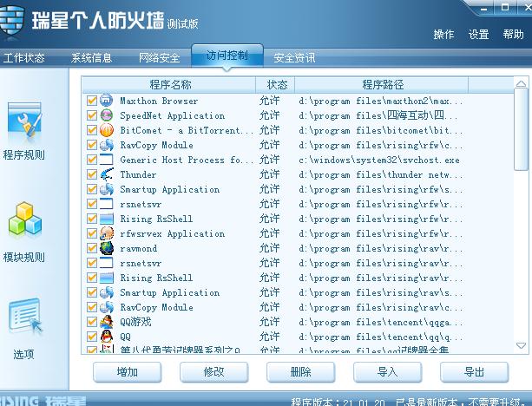
Task: Click icon beside d:\...\rising\rav\r... Rising RsShell
Action: click(106, 278)
